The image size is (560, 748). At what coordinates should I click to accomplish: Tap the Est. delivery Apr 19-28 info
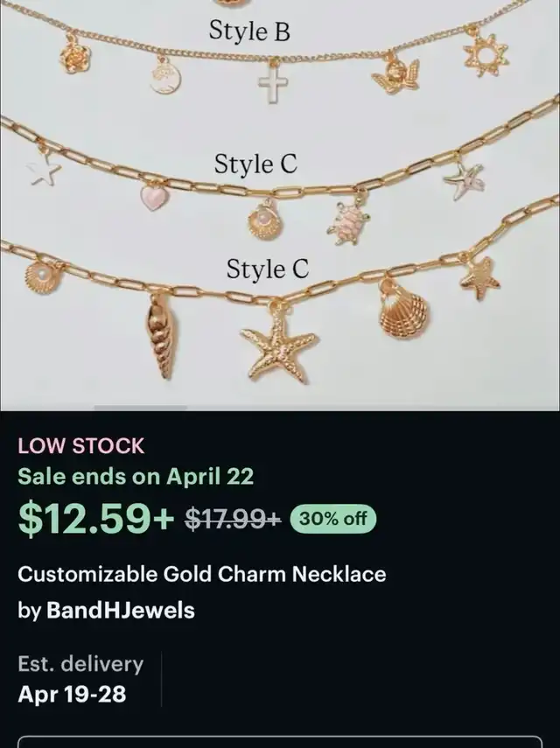click(x=80, y=679)
